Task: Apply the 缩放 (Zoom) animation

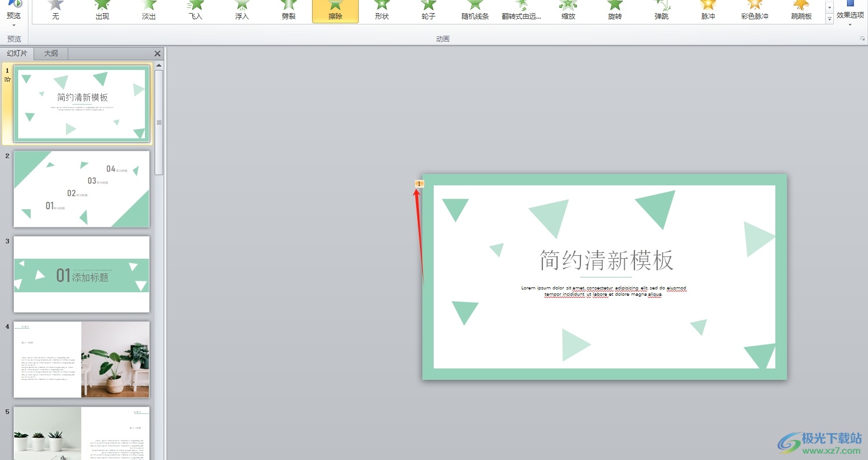Action: [x=568, y=11]
